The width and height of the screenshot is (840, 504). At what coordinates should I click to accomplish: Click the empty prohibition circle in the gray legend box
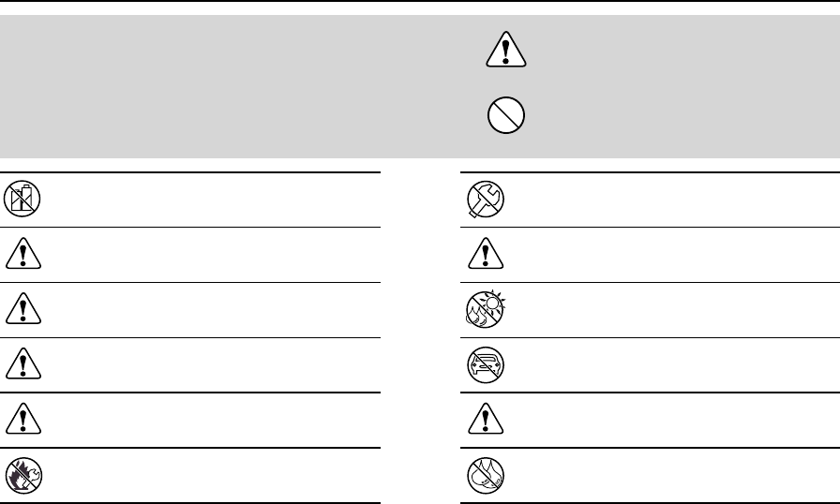point(507,117)
